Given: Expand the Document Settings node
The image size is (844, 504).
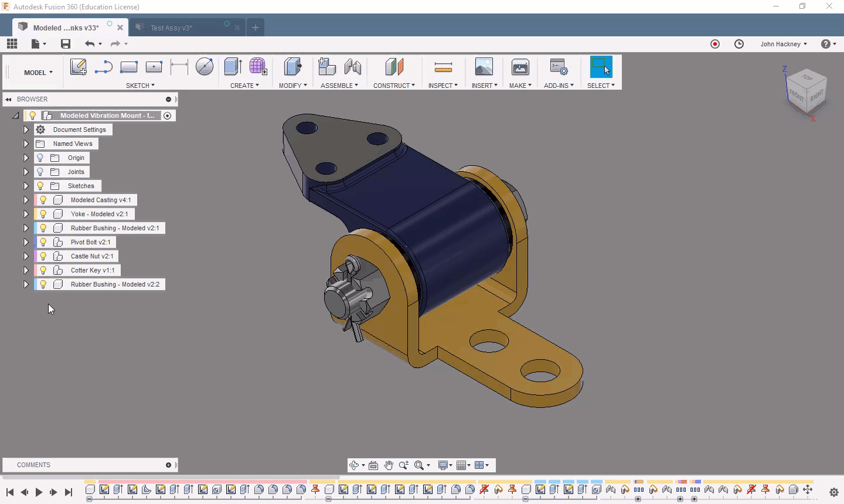Looking at the screenshot, I should tap(26, 130).
